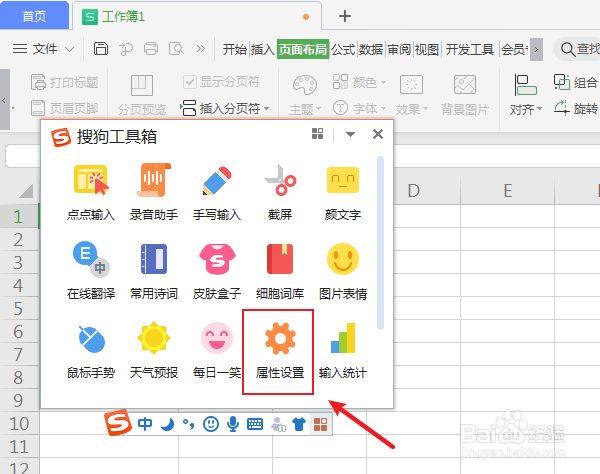Toggle Chinese punctuation on the IME bar
This screenshot has height=474, width=600.
[x=188, y=424]
